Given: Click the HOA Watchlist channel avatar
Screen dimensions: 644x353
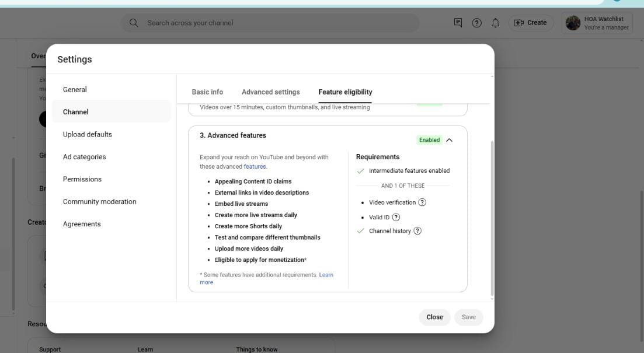Looking at the screenshot, I should point(573,23).
